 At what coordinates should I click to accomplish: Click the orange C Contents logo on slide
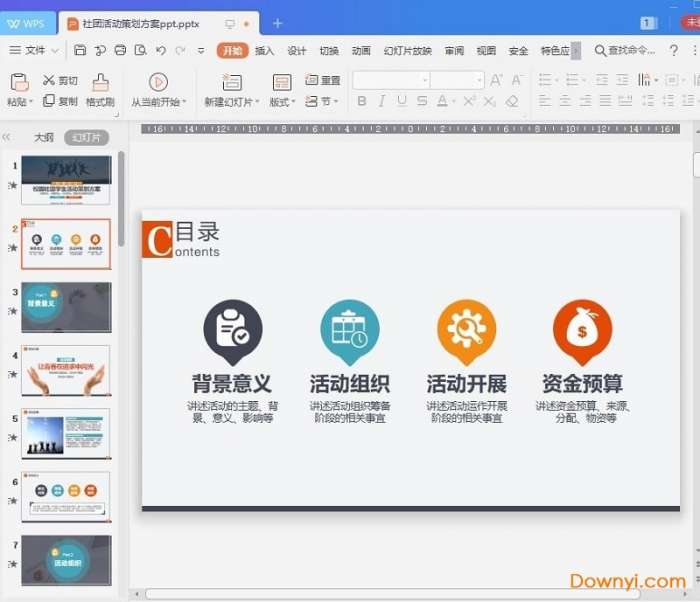click(x=157, y=239)
